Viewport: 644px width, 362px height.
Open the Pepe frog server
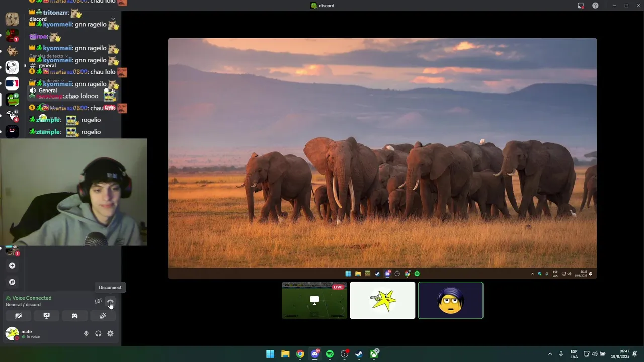[x=12, y=100]
